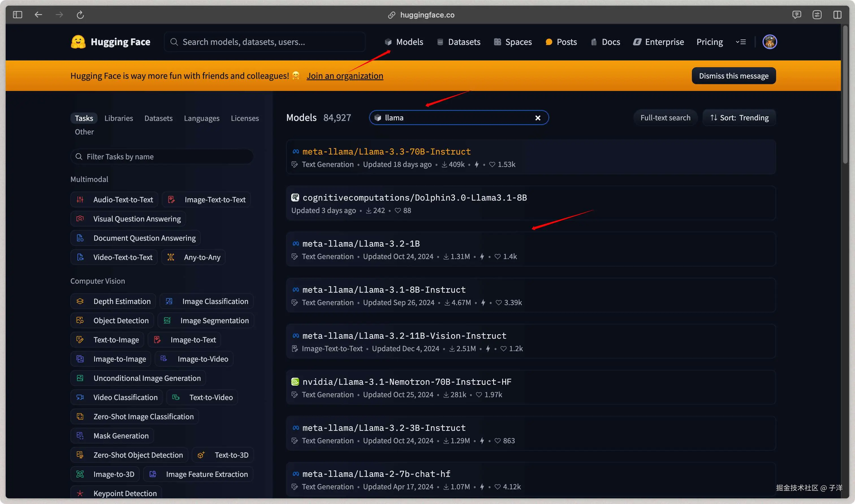Follow the Join an organization link
Viewport: 855px width, 504px height.
click(345, 76)
